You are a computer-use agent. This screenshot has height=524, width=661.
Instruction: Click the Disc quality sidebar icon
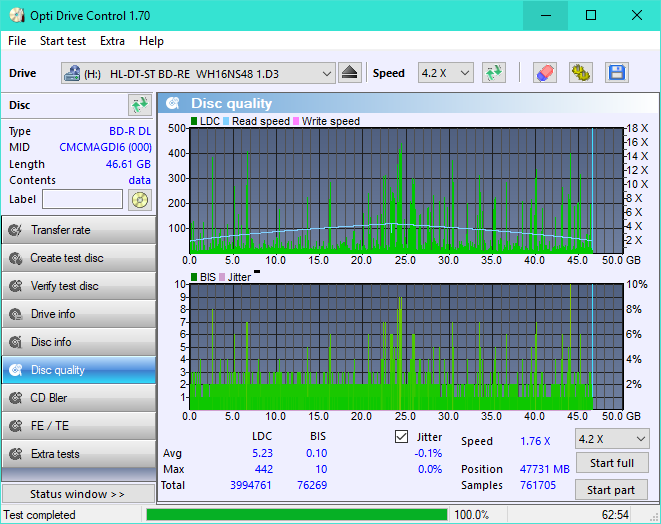[16, 370]
